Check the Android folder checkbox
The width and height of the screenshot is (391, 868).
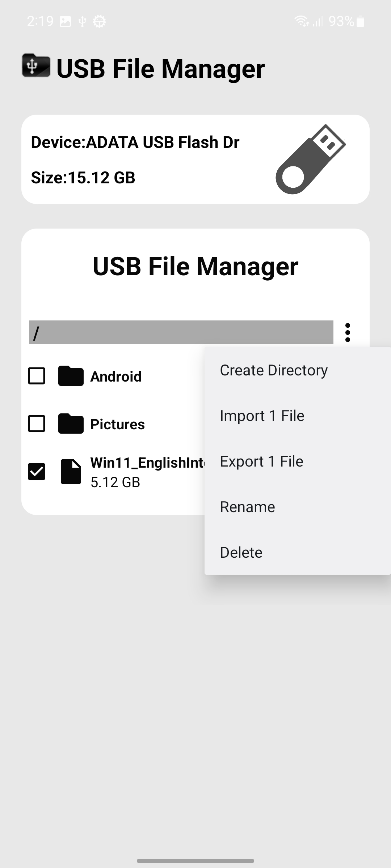pos(37,376)
